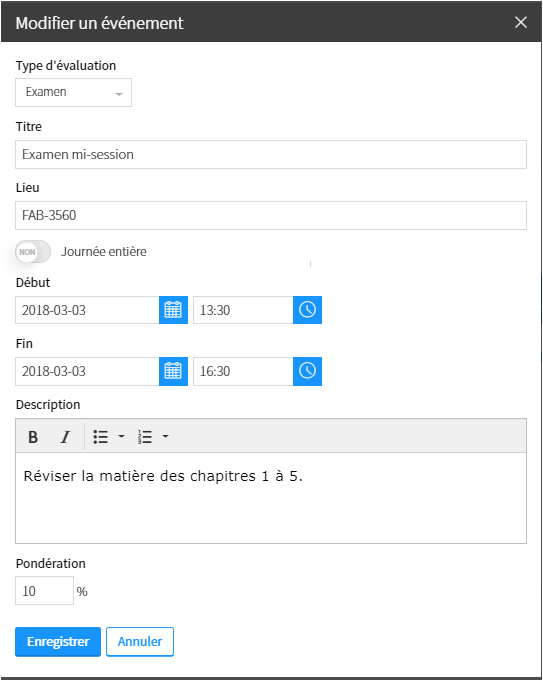Select the Pondération percentage field
Image resolution: width=543 pixels, height=681 pixels.
44,591
